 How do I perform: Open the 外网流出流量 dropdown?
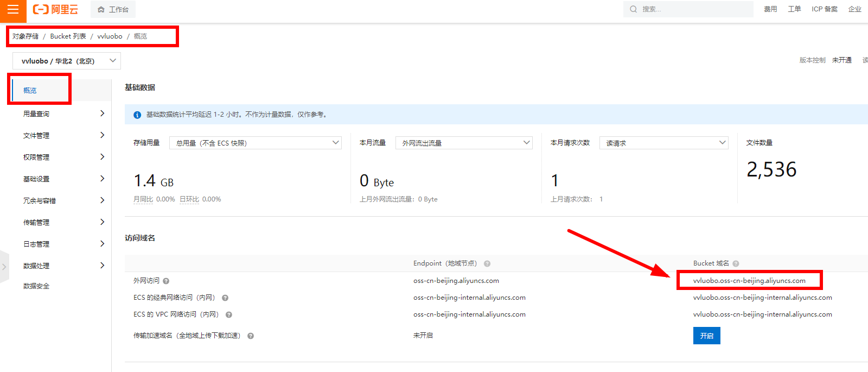464,143
